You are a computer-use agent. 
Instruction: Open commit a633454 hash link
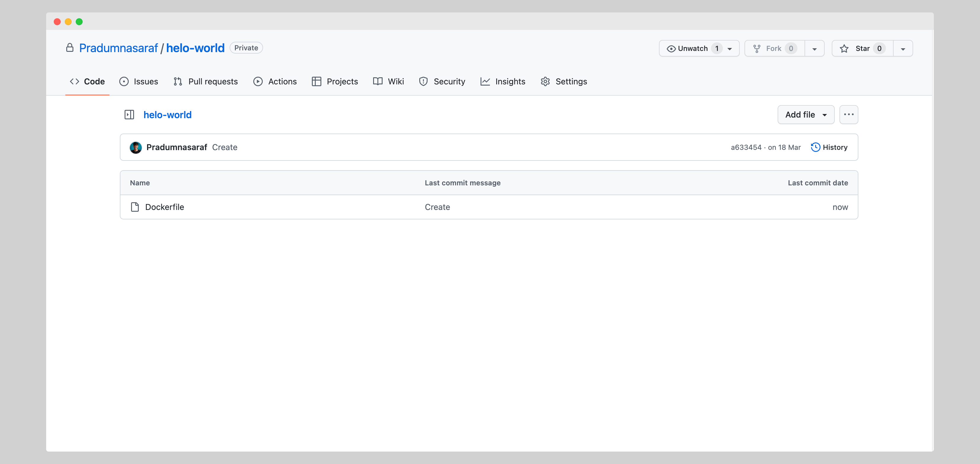pos(746,147)
